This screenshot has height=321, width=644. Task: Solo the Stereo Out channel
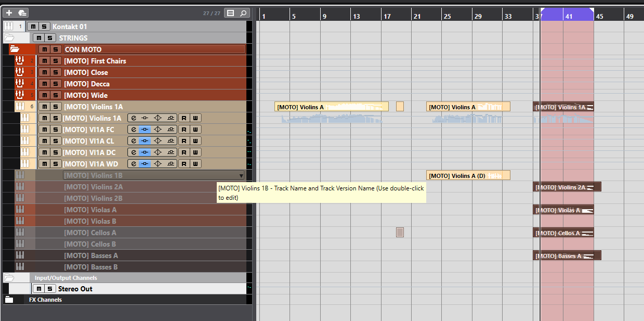[x=49, y=289]
